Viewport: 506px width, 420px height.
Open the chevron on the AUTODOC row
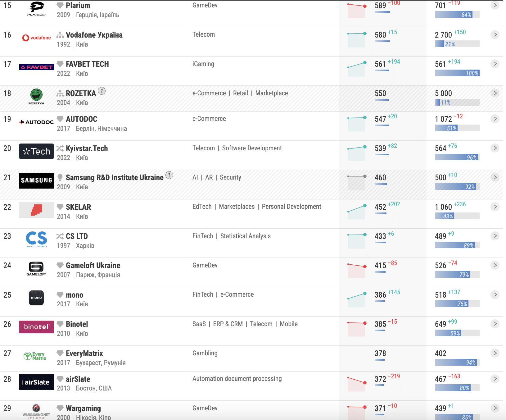[495, 119]
